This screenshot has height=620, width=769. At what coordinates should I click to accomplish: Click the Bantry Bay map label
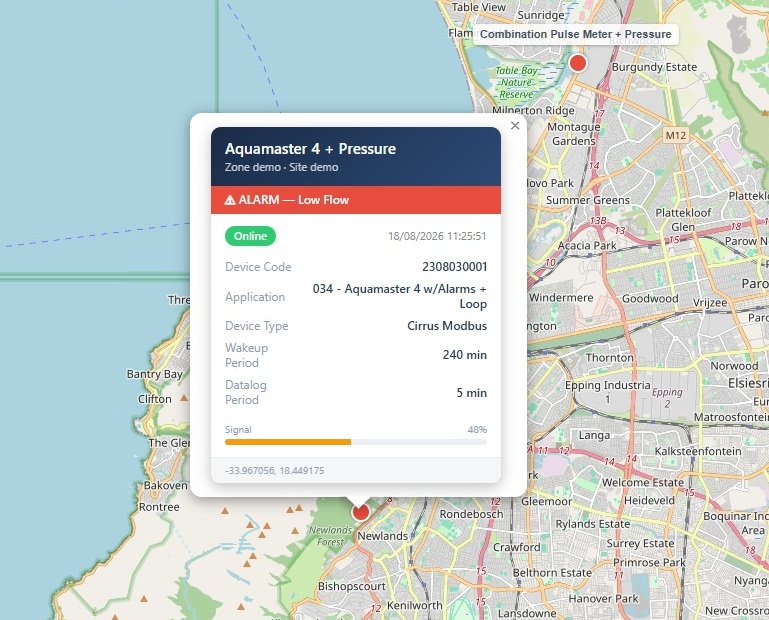click(x=154, y=374)
